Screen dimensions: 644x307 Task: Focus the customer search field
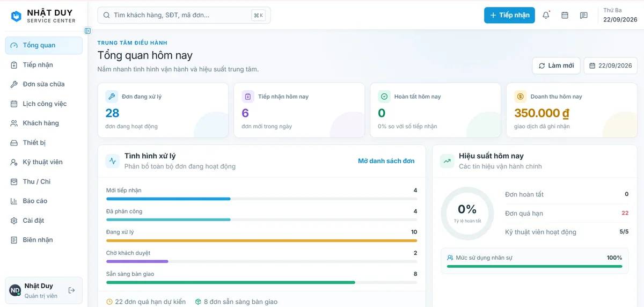tap(184, 15)
